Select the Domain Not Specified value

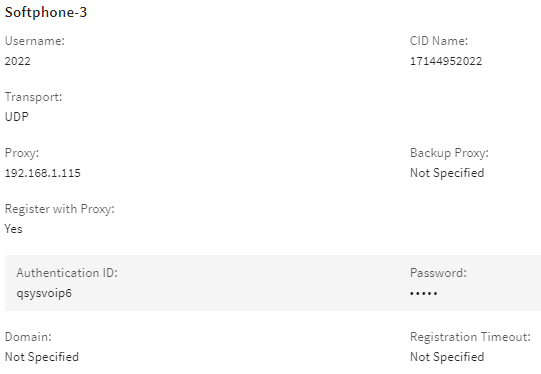click(x=42, y=357)
